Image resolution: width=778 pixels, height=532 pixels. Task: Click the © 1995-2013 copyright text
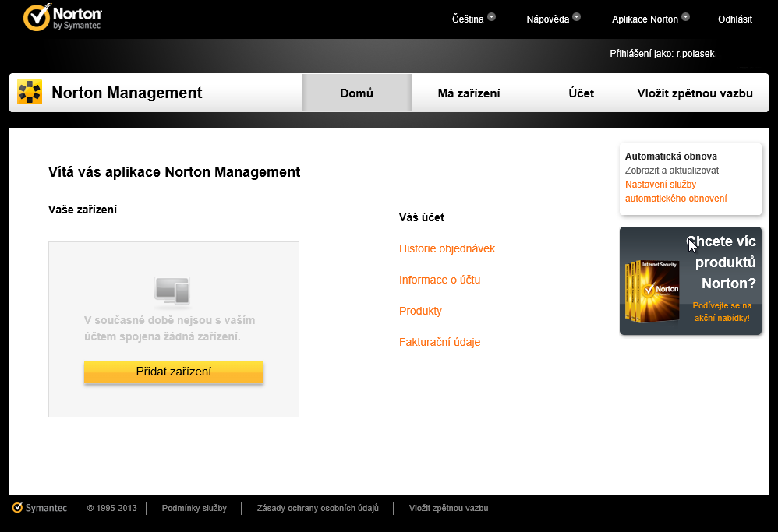(111, 508)
